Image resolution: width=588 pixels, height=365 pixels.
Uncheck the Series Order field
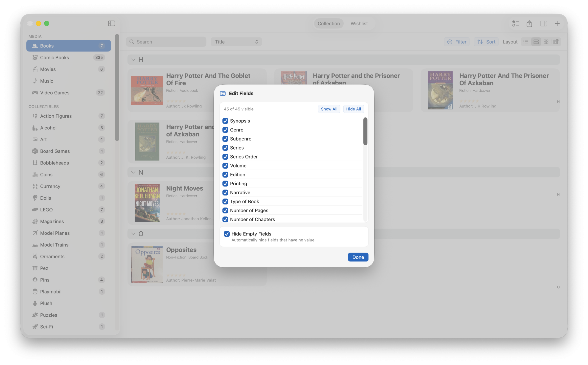coord(225,157)
